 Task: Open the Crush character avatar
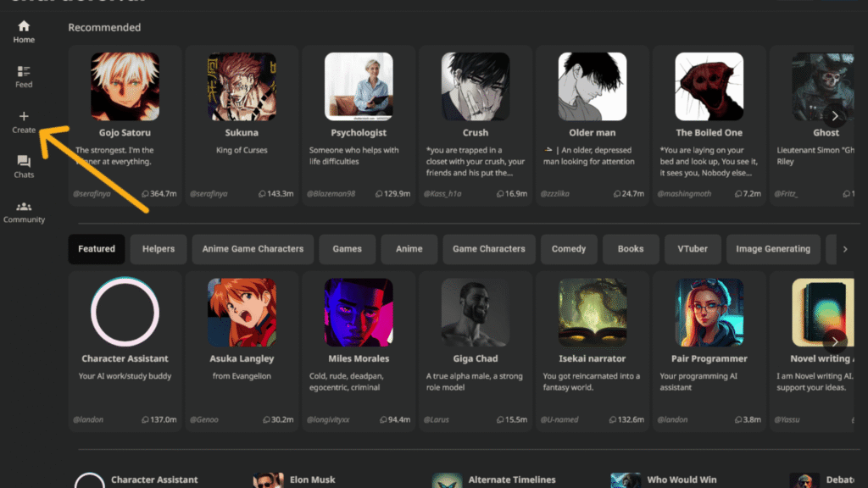tap(476, 87)
